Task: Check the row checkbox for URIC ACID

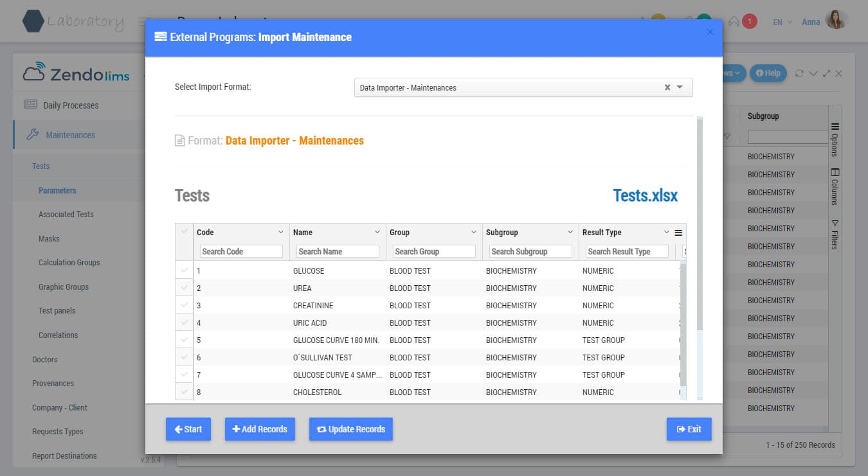Action: pos(185,322)
